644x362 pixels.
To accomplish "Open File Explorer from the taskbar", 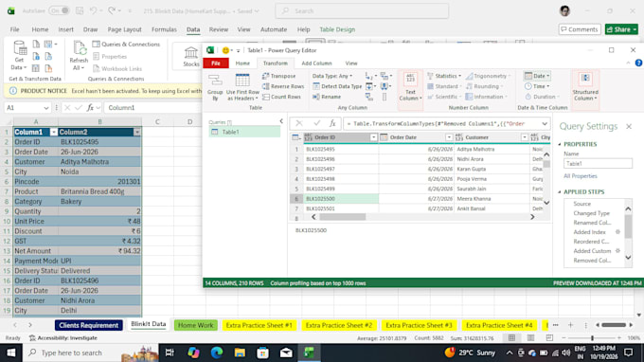I will coord(240,353).
